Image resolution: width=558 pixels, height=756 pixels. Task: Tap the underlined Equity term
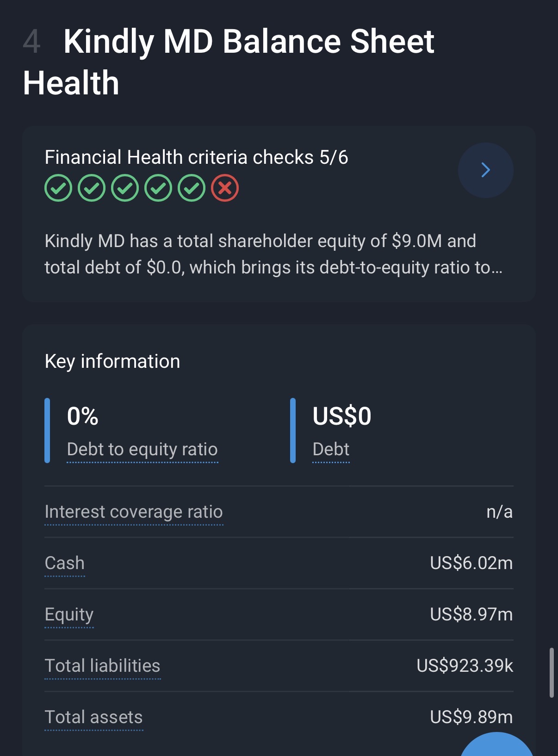[x=69, y=614]
